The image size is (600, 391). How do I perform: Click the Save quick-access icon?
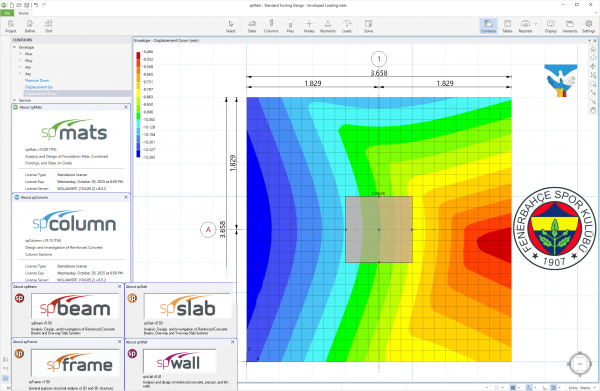pyautogui.click(x=26, y=5)
